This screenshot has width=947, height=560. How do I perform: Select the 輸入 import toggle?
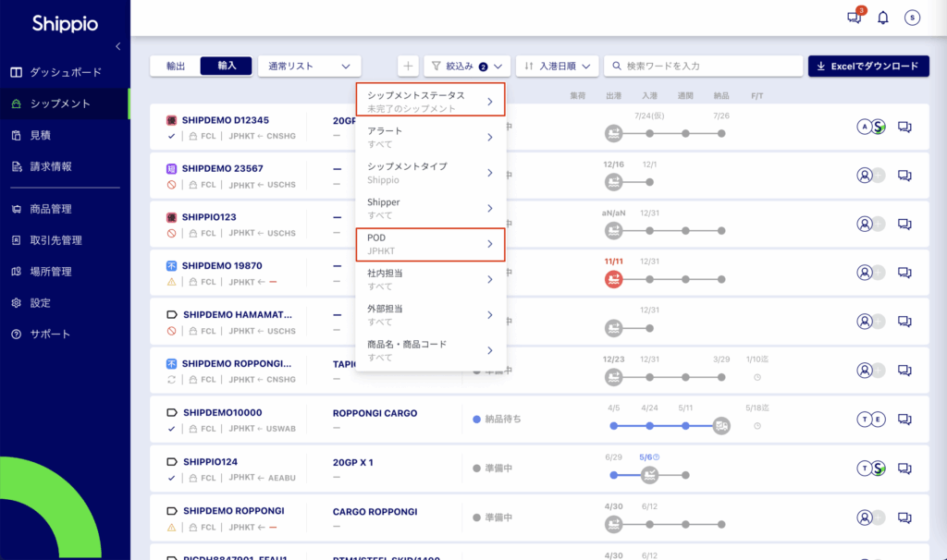[227, 66]
